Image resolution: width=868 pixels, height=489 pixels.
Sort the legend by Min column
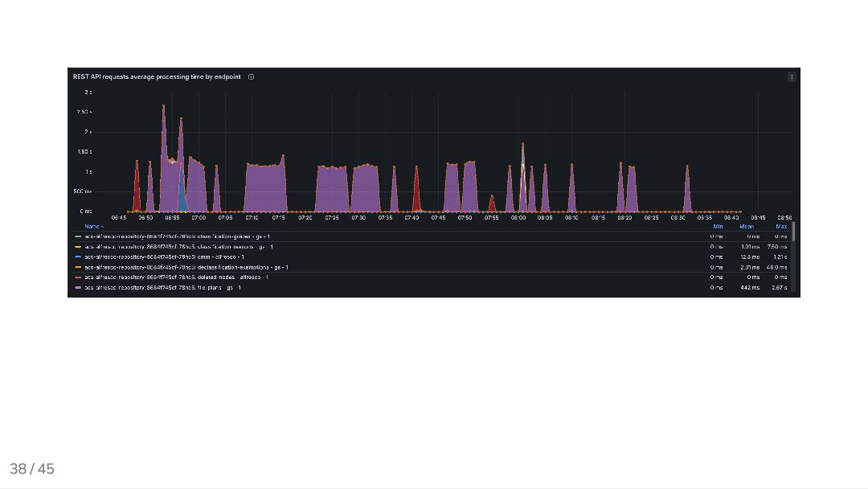[718, 227]
